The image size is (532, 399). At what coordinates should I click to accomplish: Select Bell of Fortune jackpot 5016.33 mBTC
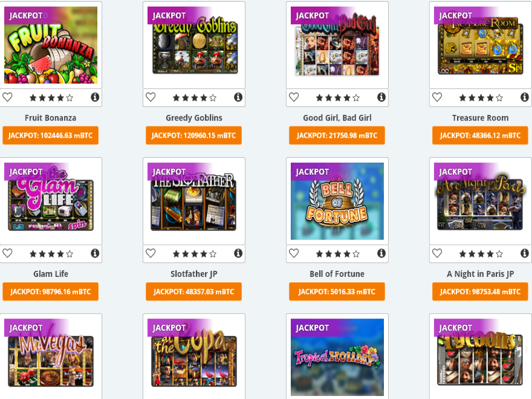(337, 291)
